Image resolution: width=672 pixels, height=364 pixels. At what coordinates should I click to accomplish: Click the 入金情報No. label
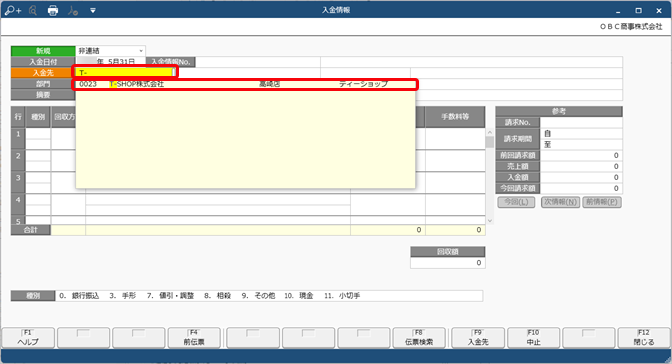pyautogui.click(x=171, y=62)
